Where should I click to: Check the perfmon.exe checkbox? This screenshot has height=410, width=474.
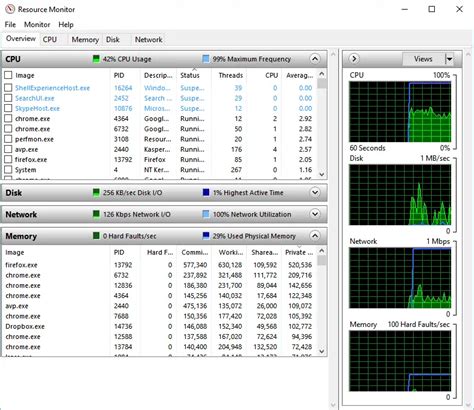[x=8, y=139]
